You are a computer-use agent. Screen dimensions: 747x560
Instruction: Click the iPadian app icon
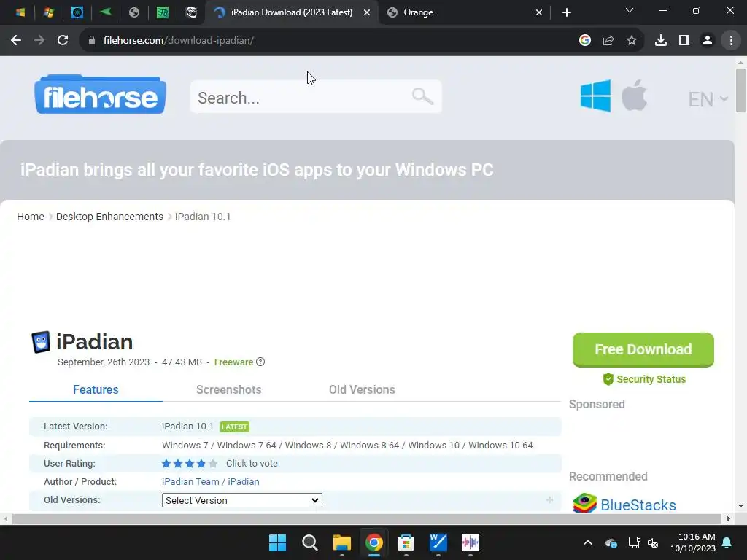[x=41, y=342]
